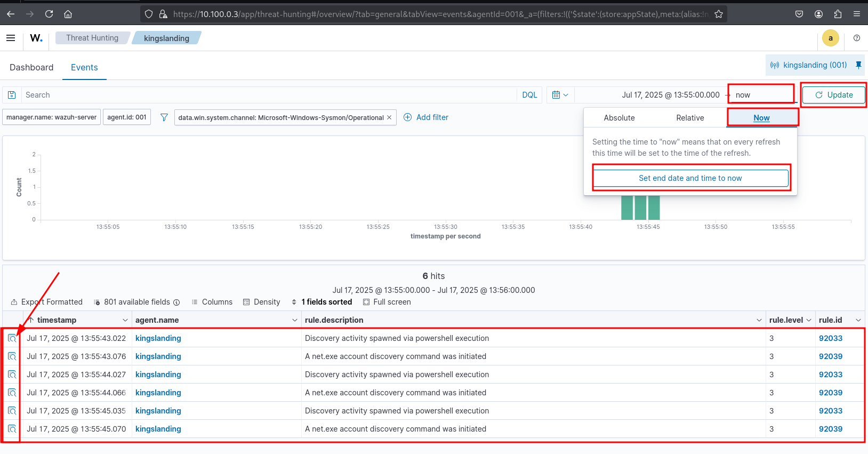This screenshot has width=868, height=454.
Task: Open rule 92039 link at 13:55:45.070
Action: [831, 429]
